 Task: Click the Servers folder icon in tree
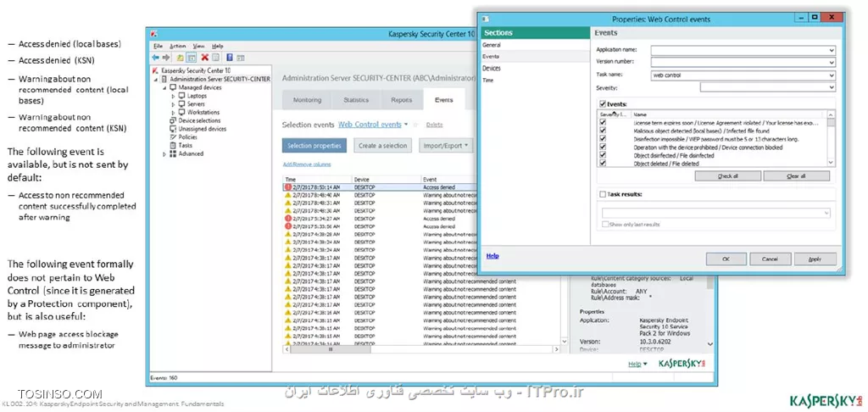(182, 104)
